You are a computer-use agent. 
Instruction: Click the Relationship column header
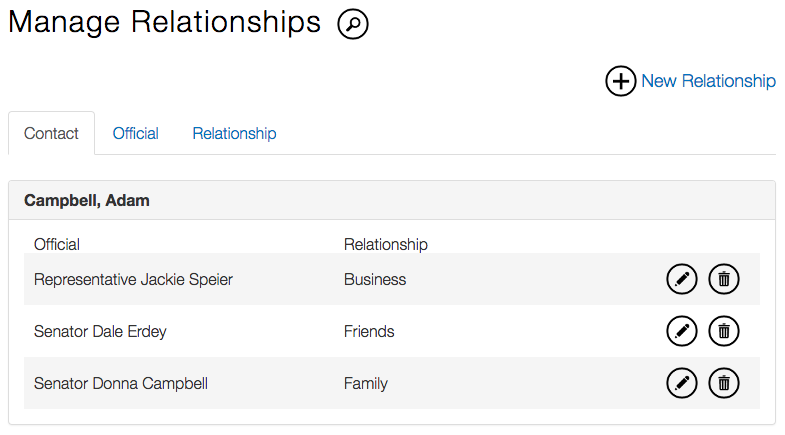click(x=386, y=244)
